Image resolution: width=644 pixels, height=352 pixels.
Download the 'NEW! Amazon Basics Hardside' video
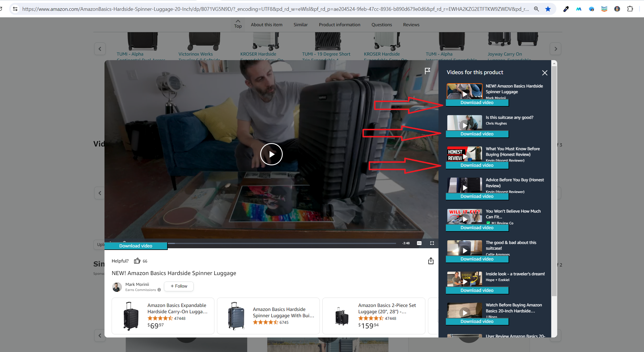[x=477, y=103]
